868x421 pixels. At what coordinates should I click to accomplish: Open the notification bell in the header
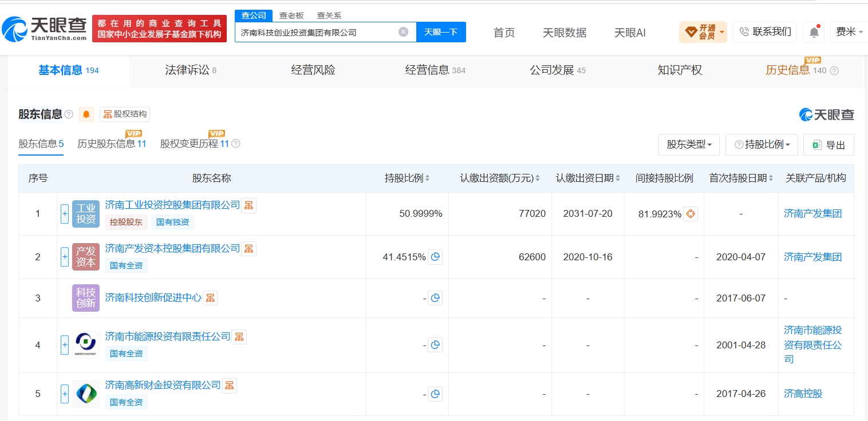coord(814,32)
